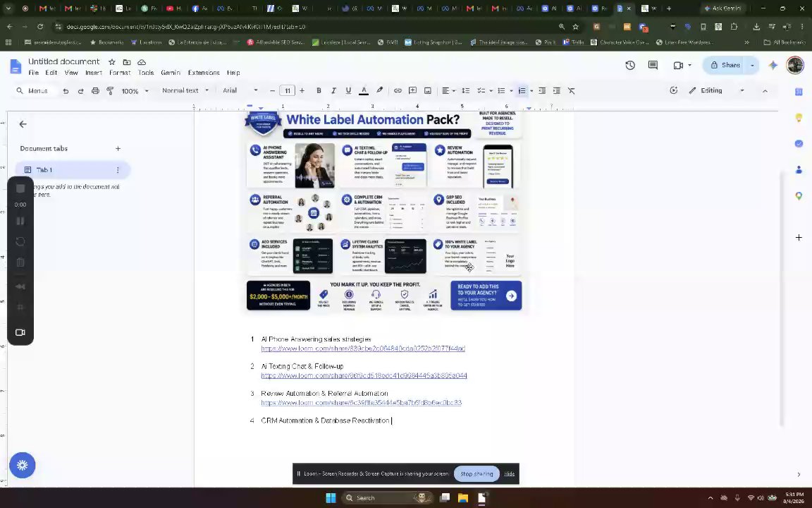Add a new document tab
The height and width of the screenshot is (508, 812).
pyautogui.click(x=118, y=149)
